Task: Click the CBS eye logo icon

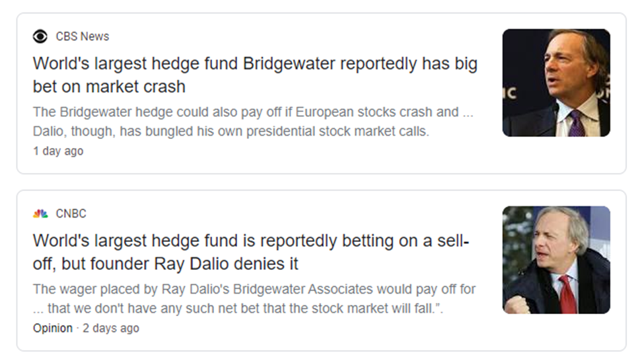Action: click(40, 36)
